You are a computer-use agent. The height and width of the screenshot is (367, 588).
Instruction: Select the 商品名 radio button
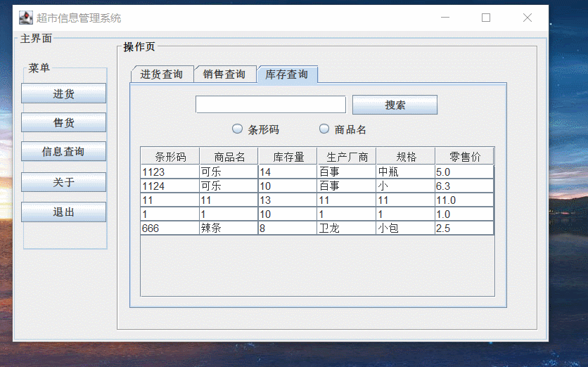(x=324, y=129)
